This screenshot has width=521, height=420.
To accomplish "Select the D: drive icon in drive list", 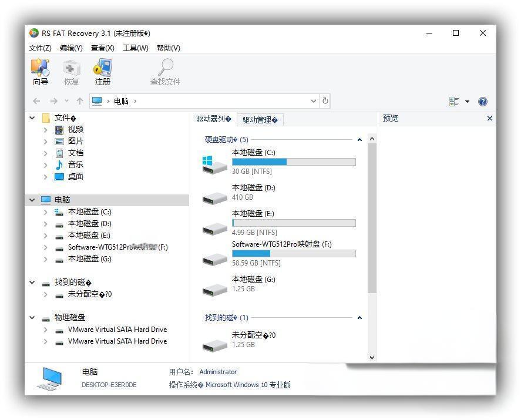I will point(214,198).
